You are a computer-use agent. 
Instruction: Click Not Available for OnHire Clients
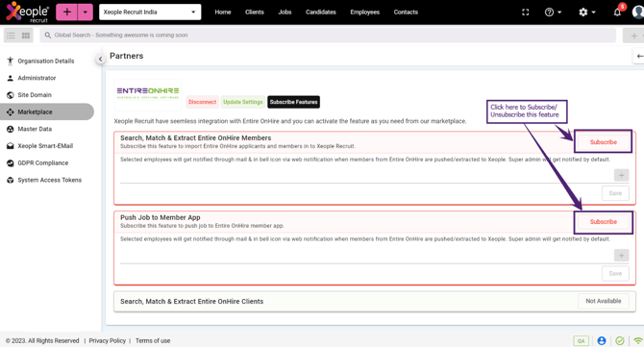click(604, 301)
